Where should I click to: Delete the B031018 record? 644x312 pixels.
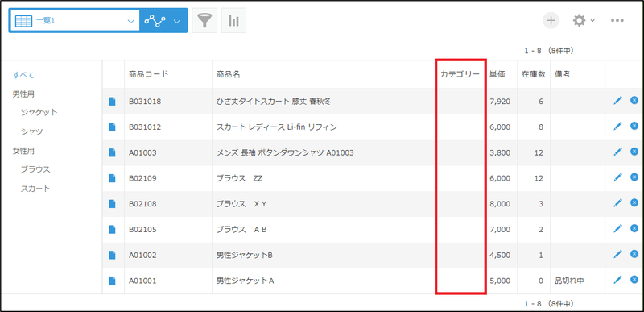[634, 100]
